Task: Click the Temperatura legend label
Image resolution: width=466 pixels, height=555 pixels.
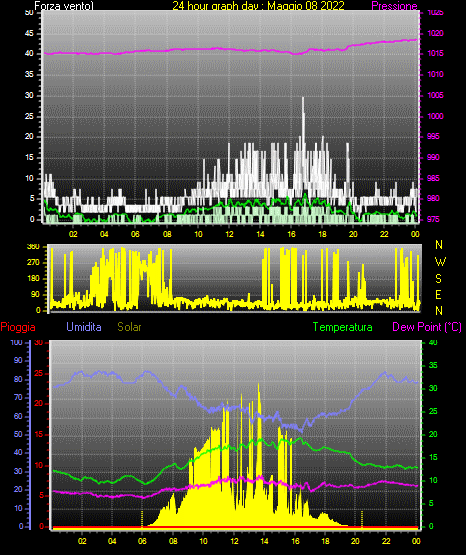Action: 343,327
